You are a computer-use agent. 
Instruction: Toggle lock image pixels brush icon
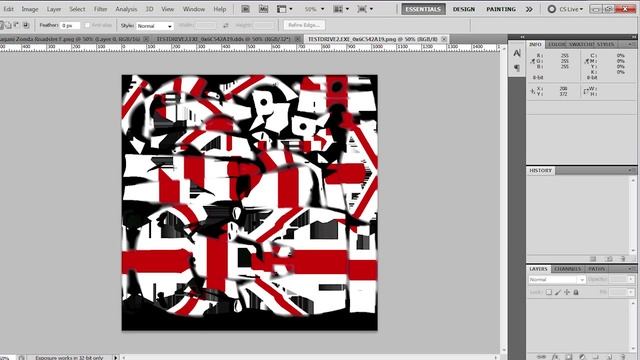[558, 292]
